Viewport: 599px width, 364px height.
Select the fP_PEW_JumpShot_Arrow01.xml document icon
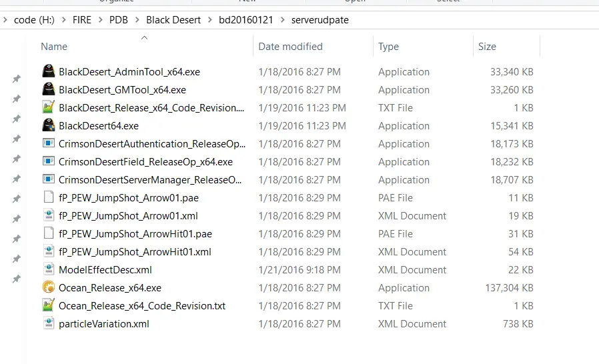(x=49, y=215)
